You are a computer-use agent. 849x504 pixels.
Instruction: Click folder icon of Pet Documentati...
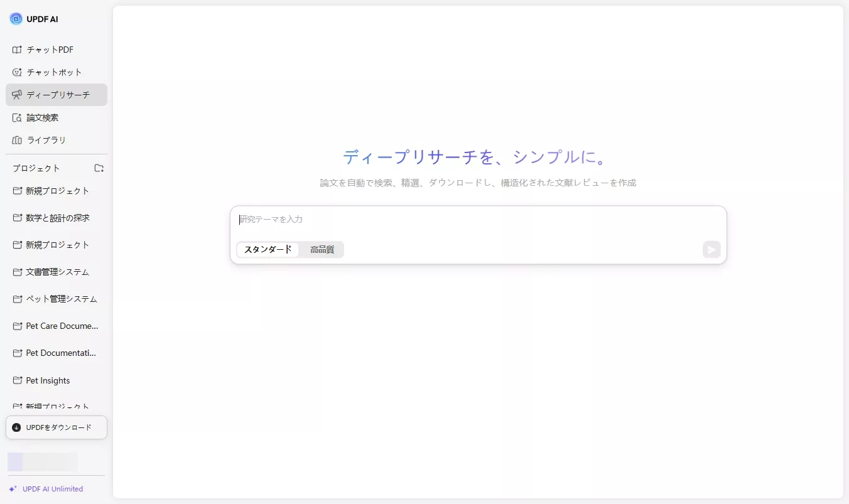[x=18, y=353]
